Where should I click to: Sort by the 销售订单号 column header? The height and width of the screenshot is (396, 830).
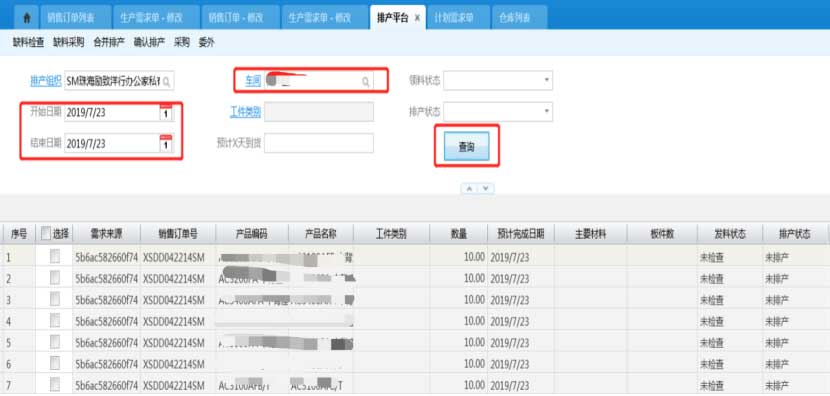point(178,234)
